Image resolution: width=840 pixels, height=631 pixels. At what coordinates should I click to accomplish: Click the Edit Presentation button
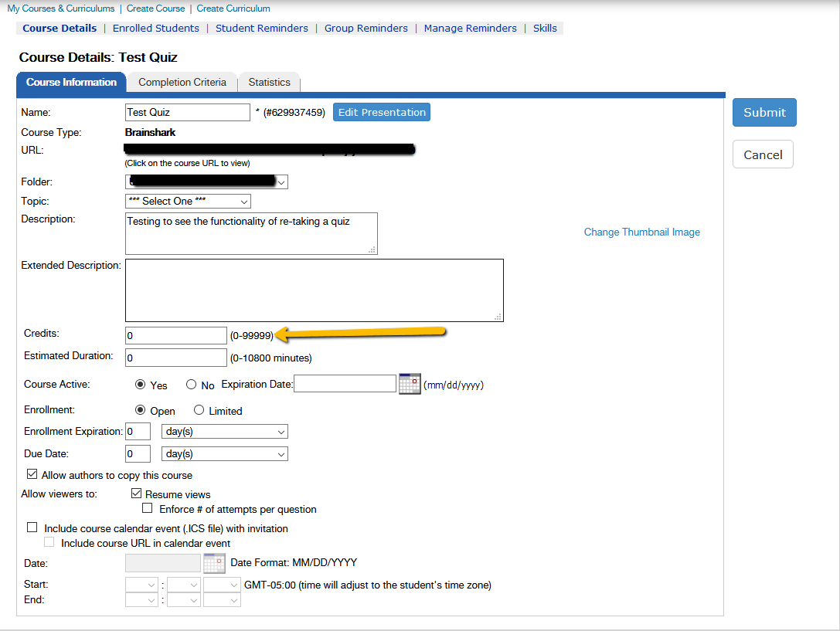[x=382, y=112]
